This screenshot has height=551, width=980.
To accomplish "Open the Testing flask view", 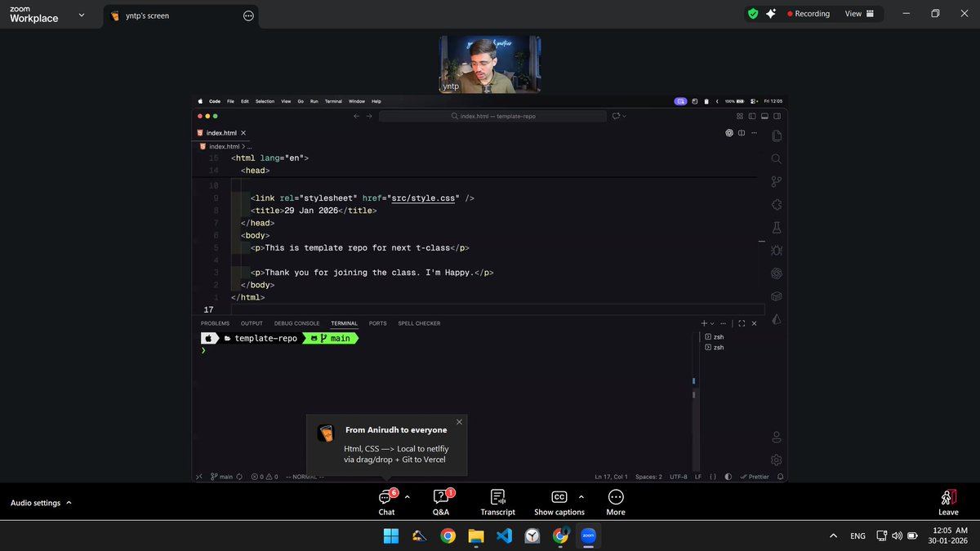I will point(777,228).
